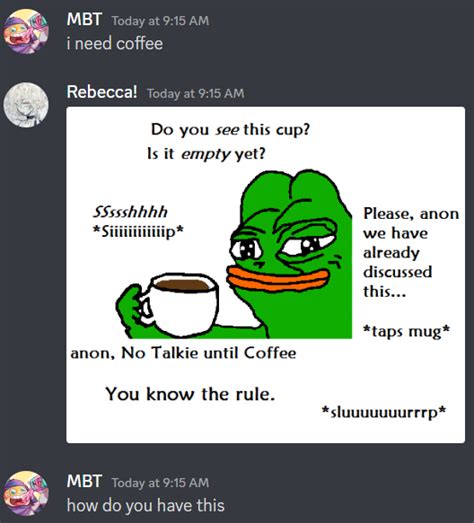The image size is (474, 523).
Task: Click the "*taps mug*" text in meme
Action: [x=406, y=331]
